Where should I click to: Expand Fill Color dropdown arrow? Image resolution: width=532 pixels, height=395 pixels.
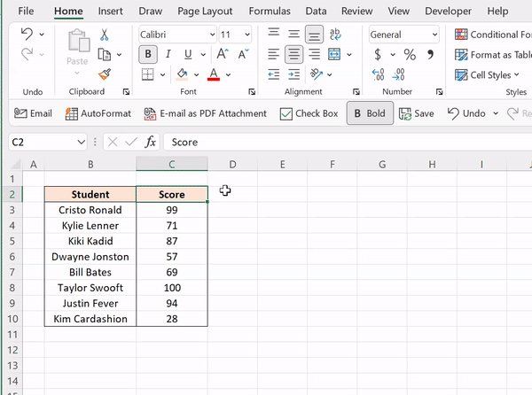point(196,74)
